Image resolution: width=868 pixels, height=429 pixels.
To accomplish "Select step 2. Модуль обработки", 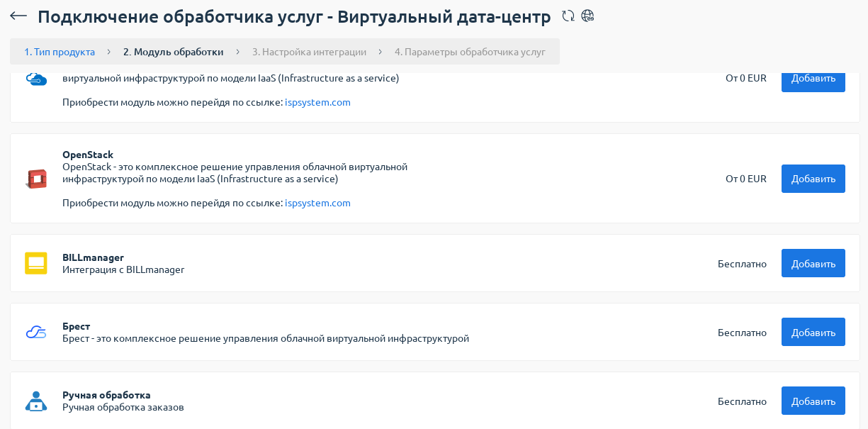I will (x=174, y=52).
